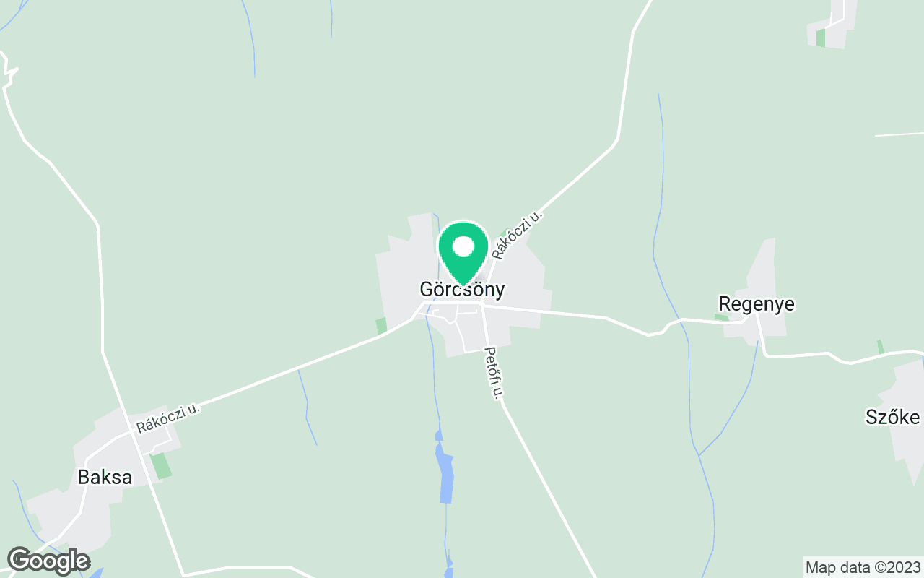This screenshot has width=924, height=578.
Task: Click the Google logo
Action: click(x=48, y=561)
